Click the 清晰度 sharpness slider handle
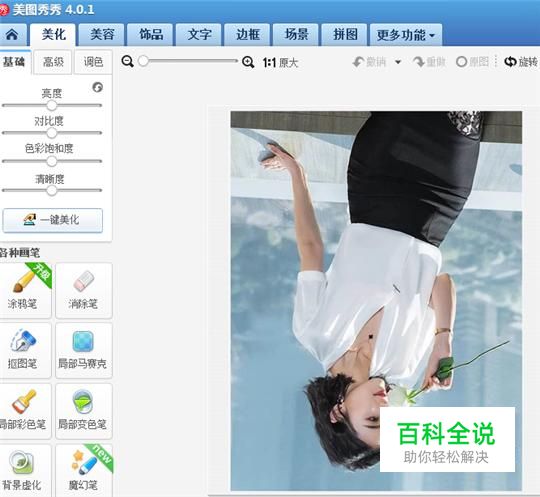This screenshot has width=540, height=497. tap(52, 190)
